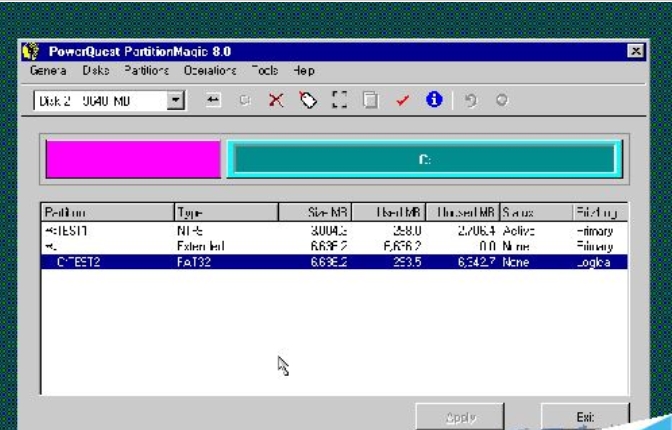Open the General menu

48,71
